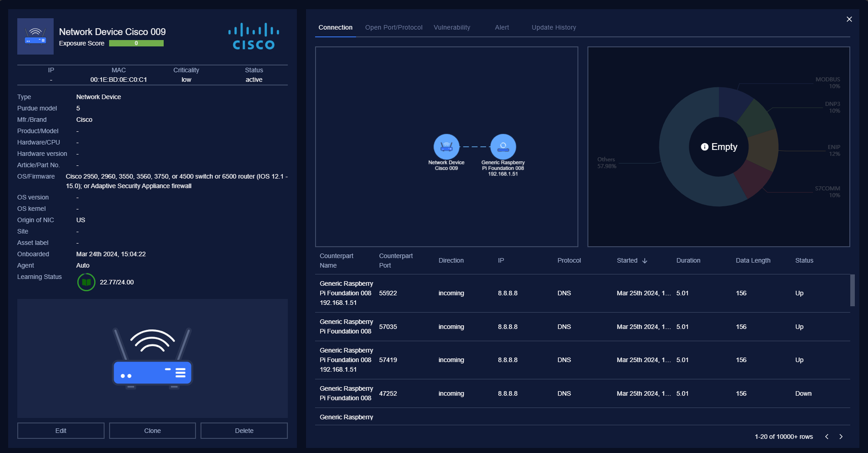Sort by the Counterpart Name column header
The width and height of the screenshot is (868, 453).
point(336,261)
